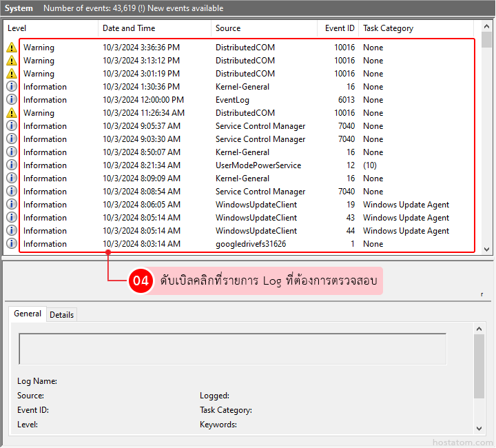Click the empty description box in General tab

232,349
